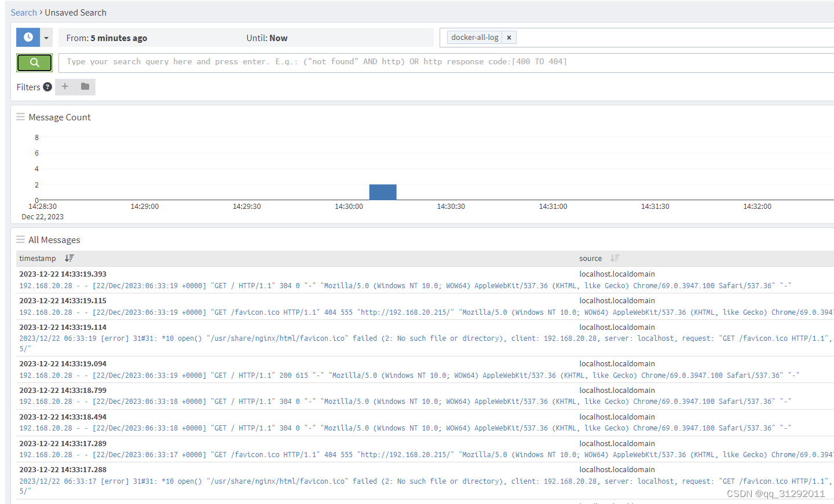
Task: Click the Filters label
Action: pyautogui.click(x=28, y=87)
